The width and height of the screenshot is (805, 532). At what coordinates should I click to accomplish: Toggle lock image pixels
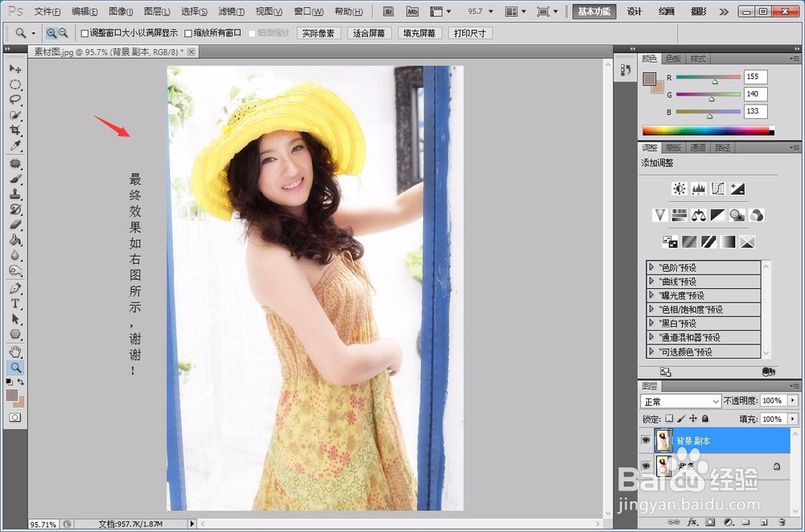[681, 419]
